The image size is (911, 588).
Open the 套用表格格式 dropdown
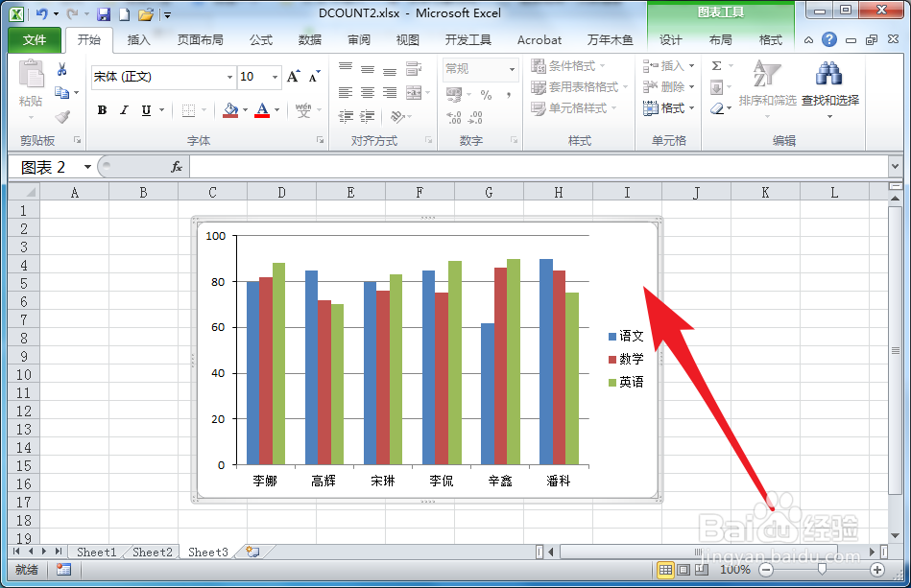[x=579, y=87]
